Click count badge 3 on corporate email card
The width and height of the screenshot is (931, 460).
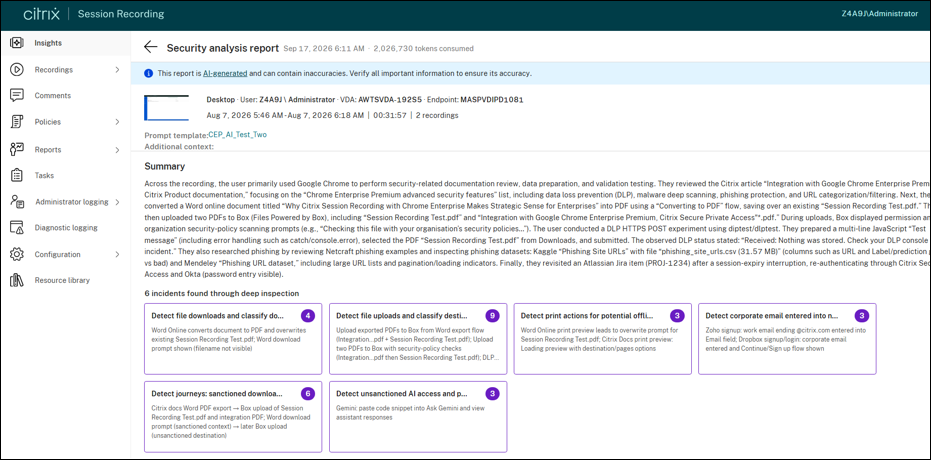click(862, 315)
